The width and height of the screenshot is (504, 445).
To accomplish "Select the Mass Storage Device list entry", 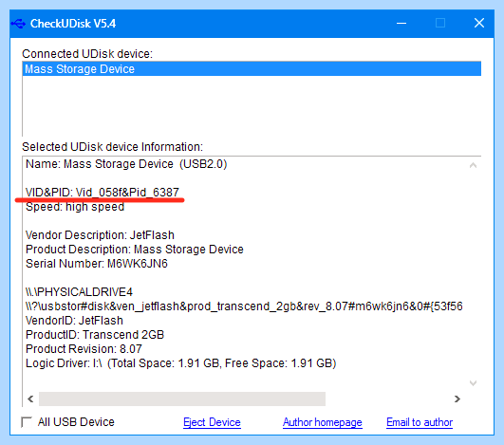I will 252,68.
